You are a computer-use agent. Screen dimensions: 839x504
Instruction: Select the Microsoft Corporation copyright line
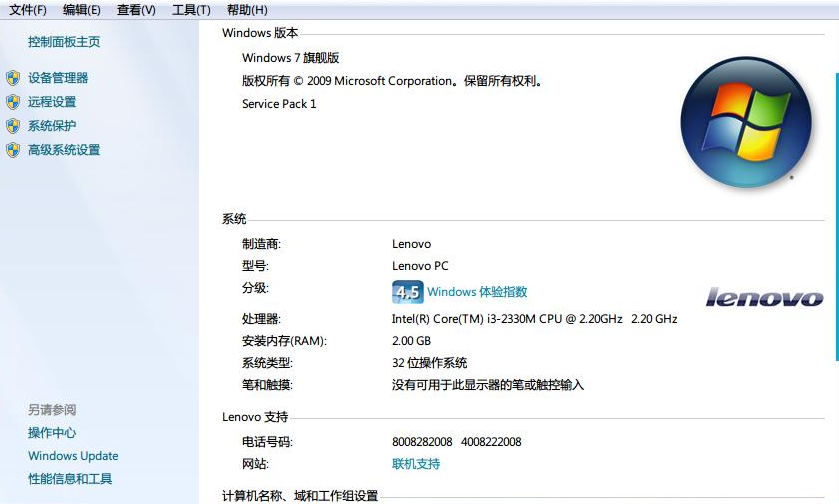coord(392,81)
